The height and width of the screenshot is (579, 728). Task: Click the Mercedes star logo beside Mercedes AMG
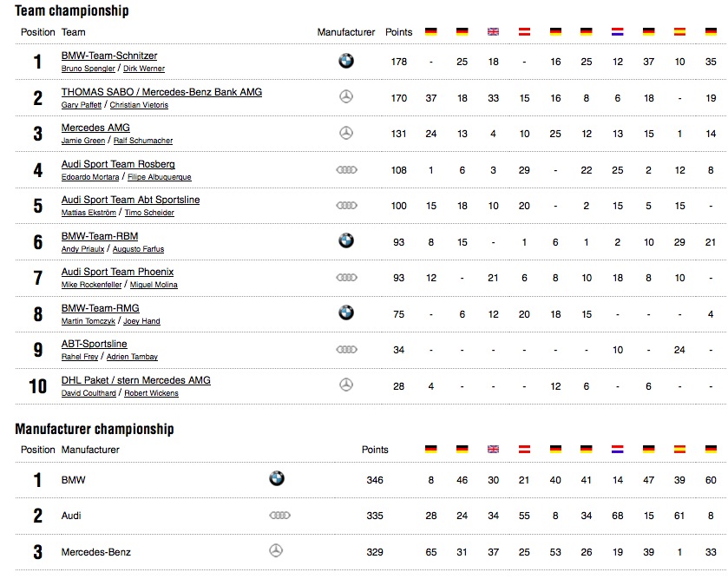coord(346,134)
